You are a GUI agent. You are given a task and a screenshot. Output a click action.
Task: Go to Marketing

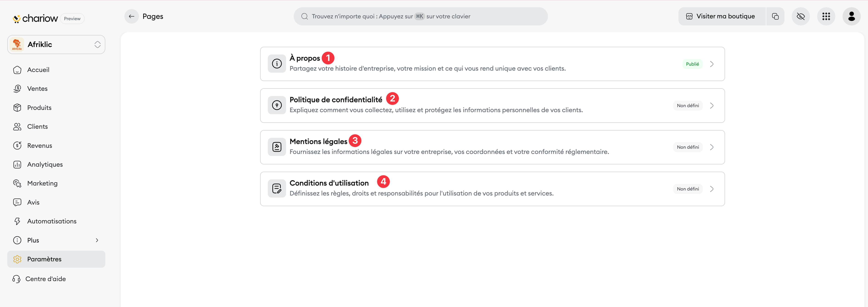(x=56, y=183)
